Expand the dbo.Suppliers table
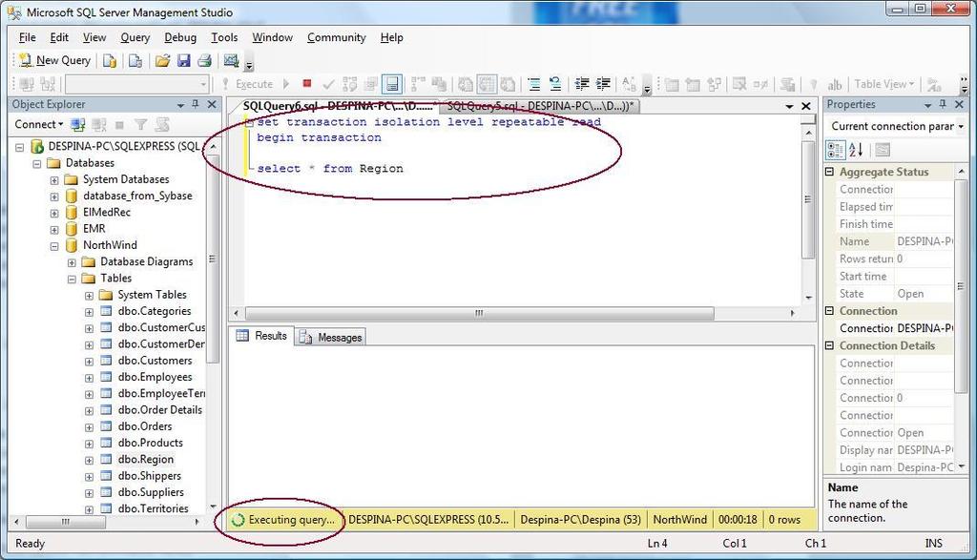The height and width of the screenshot is (560, 977). coord(89,493)
